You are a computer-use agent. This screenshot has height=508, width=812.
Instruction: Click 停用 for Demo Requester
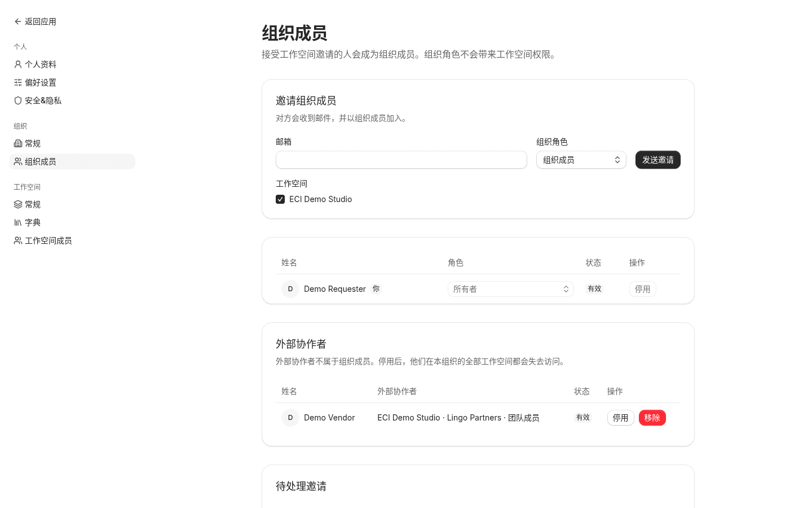643,289
